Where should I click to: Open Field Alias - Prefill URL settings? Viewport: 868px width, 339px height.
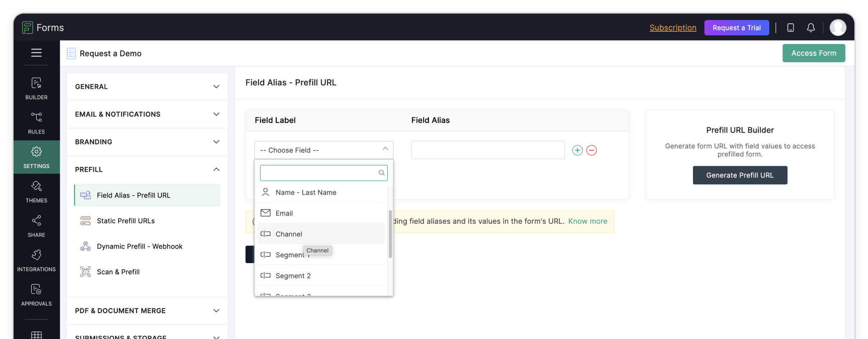pos(147,195)
